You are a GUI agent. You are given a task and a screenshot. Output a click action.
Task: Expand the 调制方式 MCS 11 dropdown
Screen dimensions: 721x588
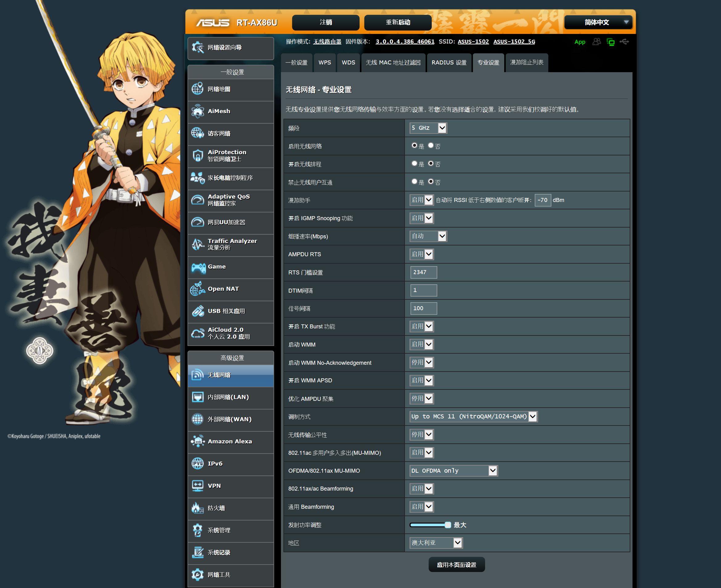[x=473, y=416]
